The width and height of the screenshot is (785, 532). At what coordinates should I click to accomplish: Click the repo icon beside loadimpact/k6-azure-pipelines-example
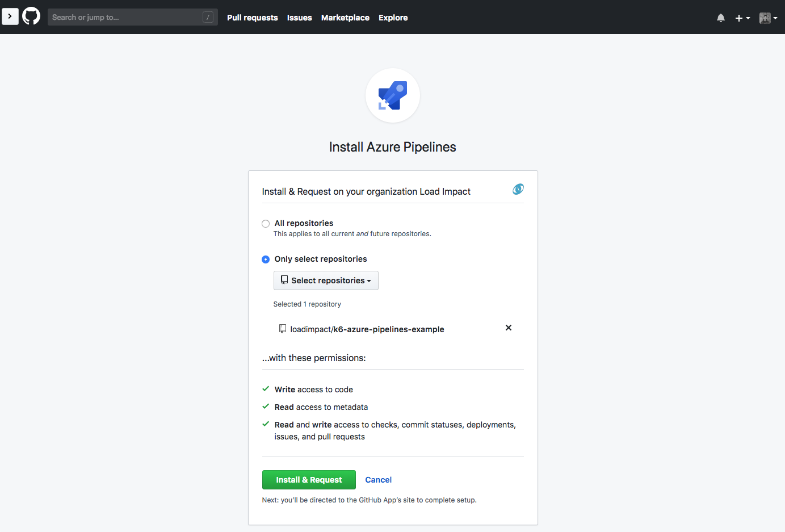(x=283, y=329)
